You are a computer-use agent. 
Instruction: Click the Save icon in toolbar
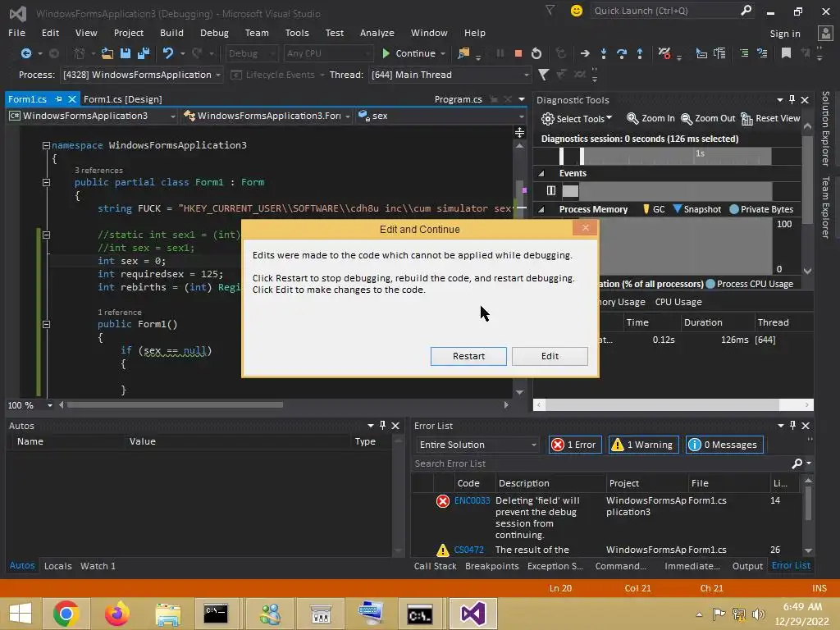(126, 53)
